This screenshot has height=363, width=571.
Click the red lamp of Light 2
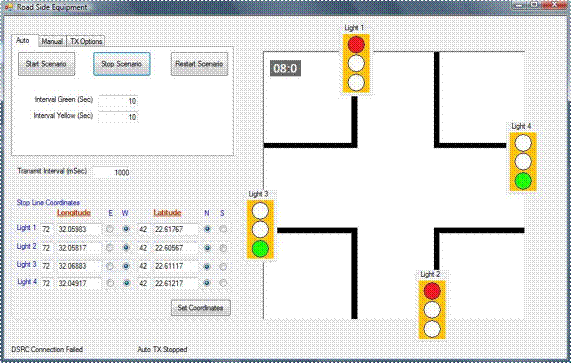(432, 291)
